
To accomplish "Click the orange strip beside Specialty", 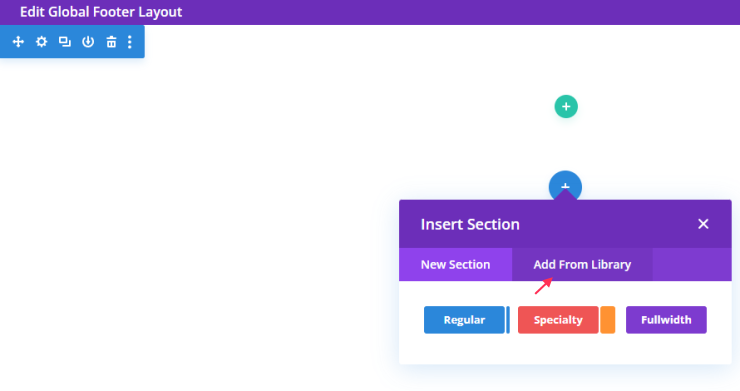I will click(608, 320).
